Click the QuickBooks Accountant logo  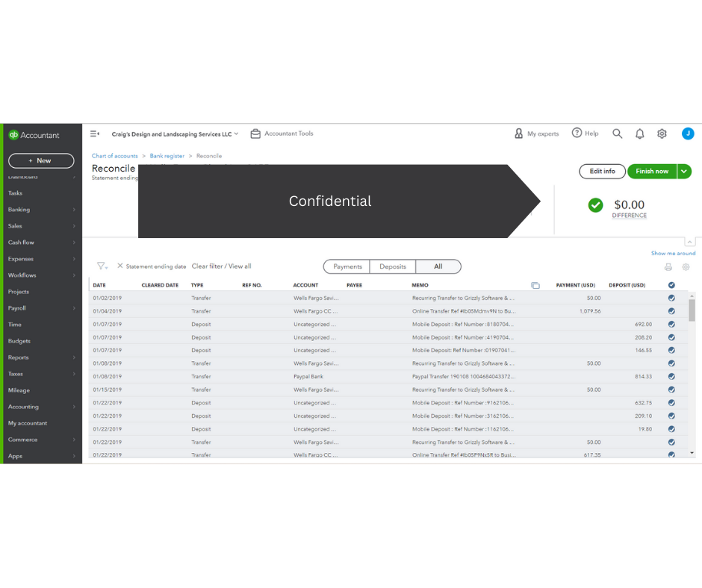[x=34, y=135]
